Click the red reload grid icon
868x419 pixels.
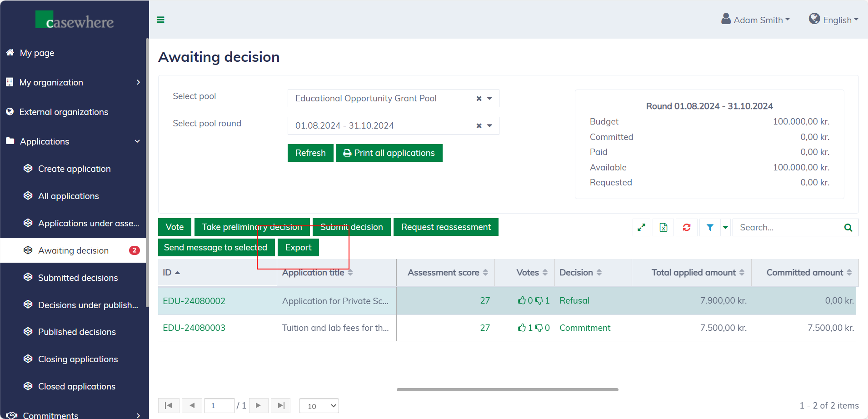click(x=686, y=227)
